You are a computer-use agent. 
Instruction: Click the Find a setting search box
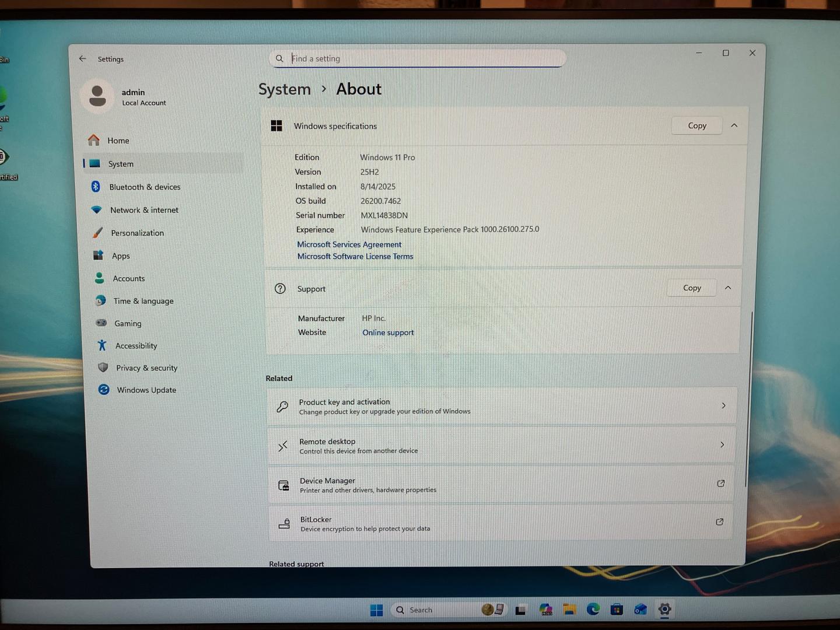coord(418,58)
